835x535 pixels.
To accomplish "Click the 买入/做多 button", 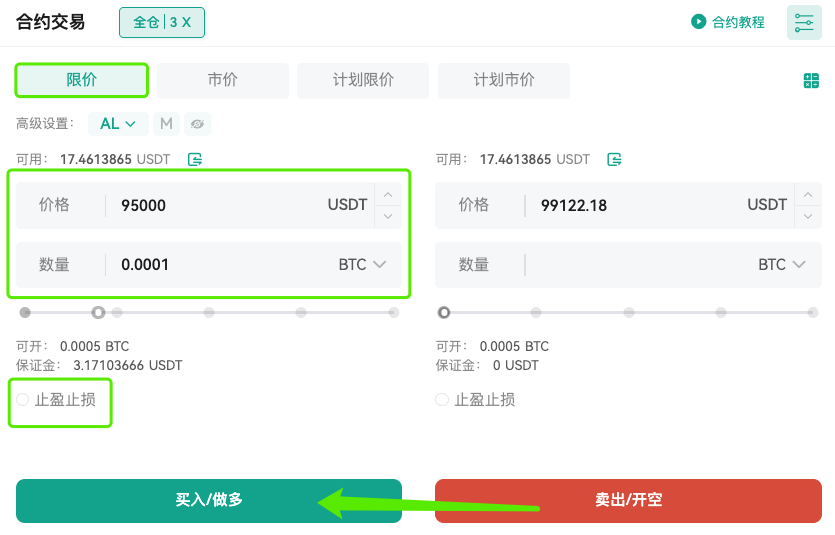I will 209,500.
